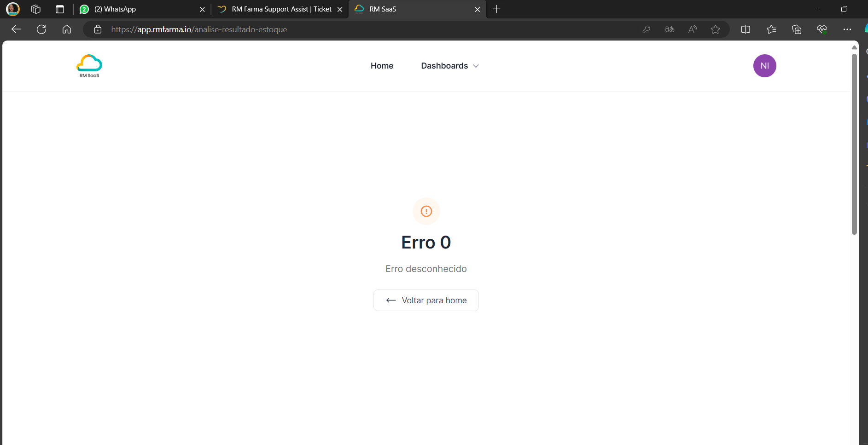Navigate to Home in the top menu
868x445 pixels.
(382, 66)
